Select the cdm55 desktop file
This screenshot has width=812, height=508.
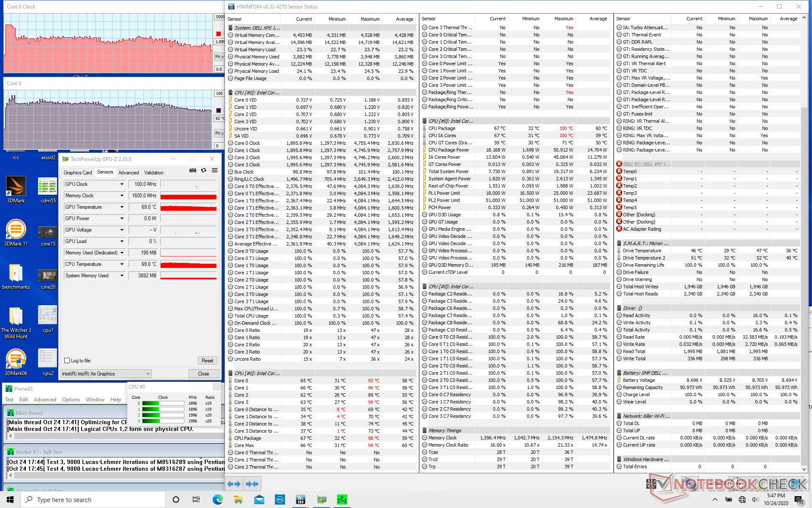pos(48,190)
